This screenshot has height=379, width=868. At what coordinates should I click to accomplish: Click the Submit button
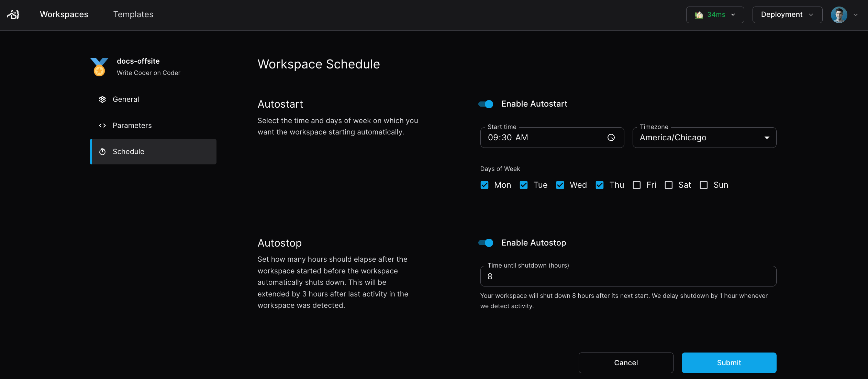click(729, 362)
